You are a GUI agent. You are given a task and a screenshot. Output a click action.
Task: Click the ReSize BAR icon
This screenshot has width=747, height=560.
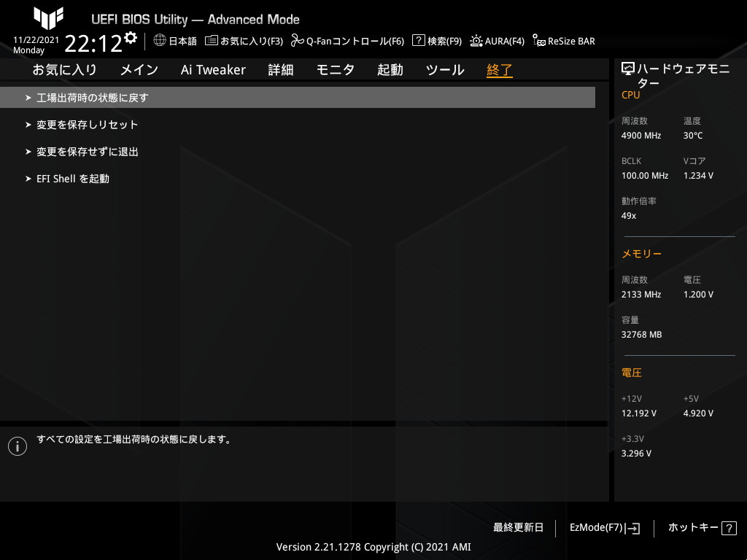(x=538, y=41)
